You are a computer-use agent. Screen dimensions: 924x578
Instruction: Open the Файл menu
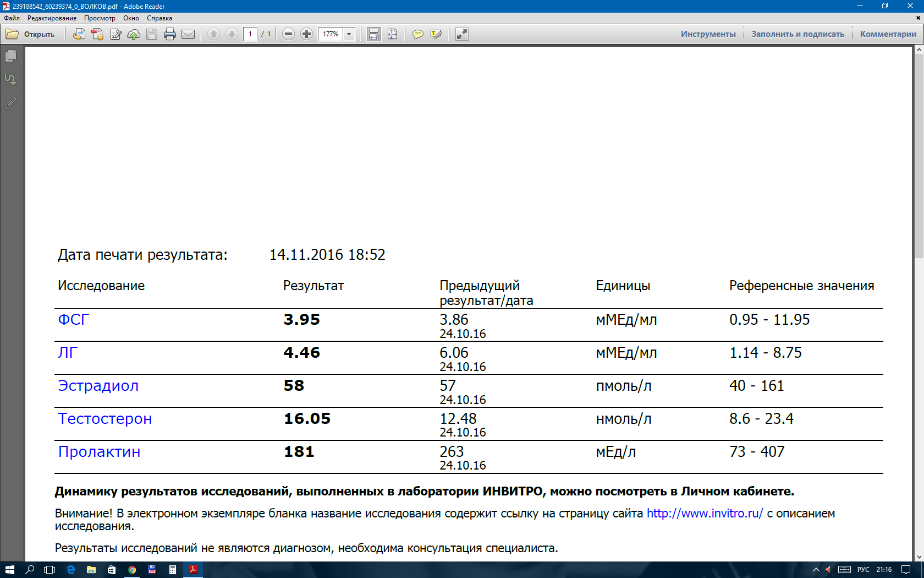12,18
